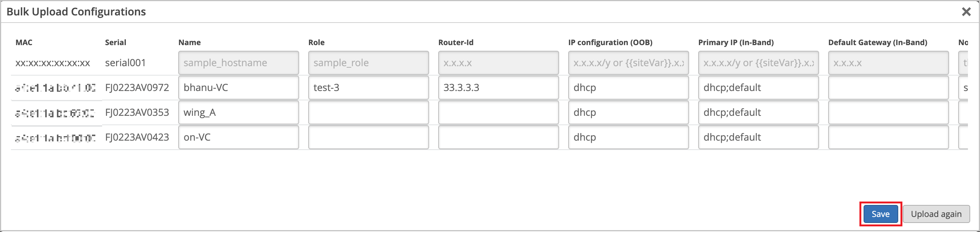This screenshot has width=980, height=232.
Task: Edit the Router-Id field containing 33.3.3.3
Action: (498, 88)
